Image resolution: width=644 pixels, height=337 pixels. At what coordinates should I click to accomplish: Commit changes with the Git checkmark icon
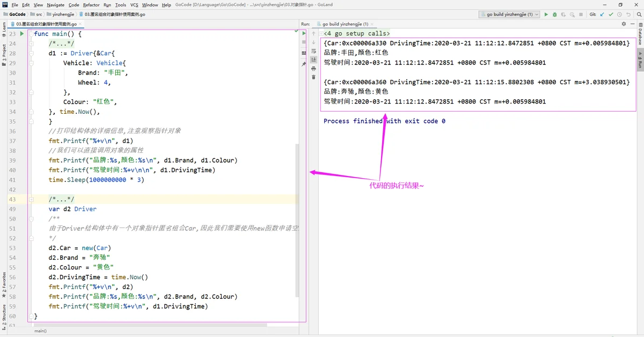(x=610, y=14)
